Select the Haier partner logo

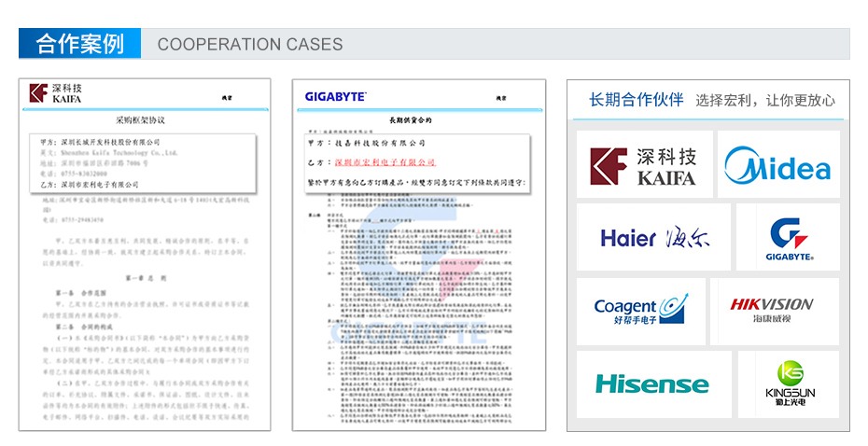653,237
